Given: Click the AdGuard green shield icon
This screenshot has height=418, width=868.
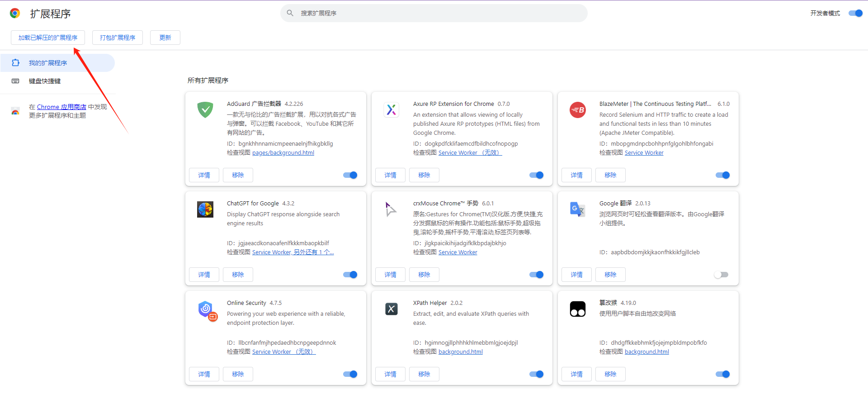Looking at the screenshot, I should pyautogui.click(x=205, y=109).
